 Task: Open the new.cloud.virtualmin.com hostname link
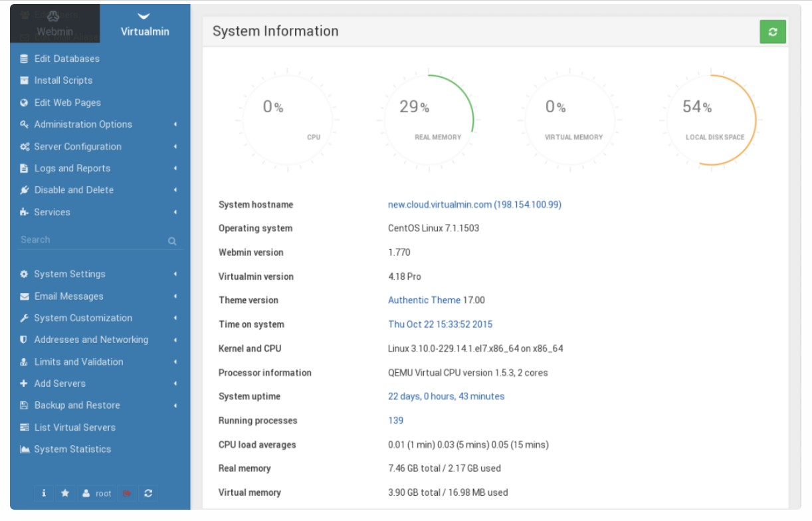474,205
